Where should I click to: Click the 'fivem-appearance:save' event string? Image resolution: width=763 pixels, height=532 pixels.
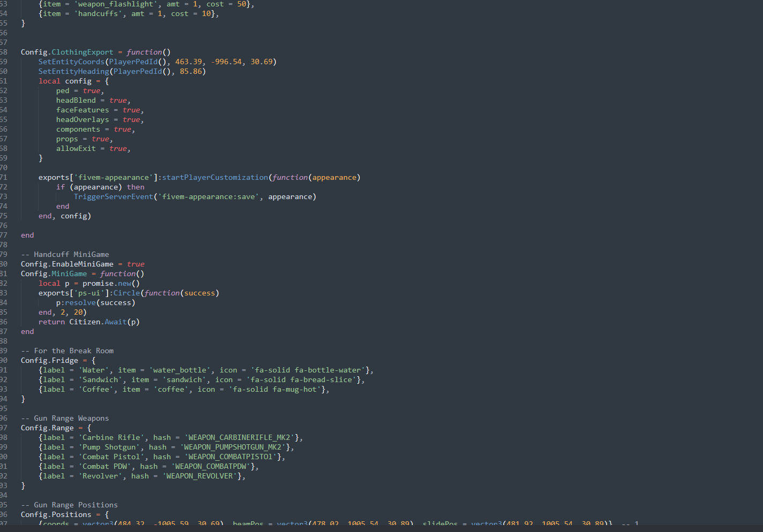(x=208, y=197)
